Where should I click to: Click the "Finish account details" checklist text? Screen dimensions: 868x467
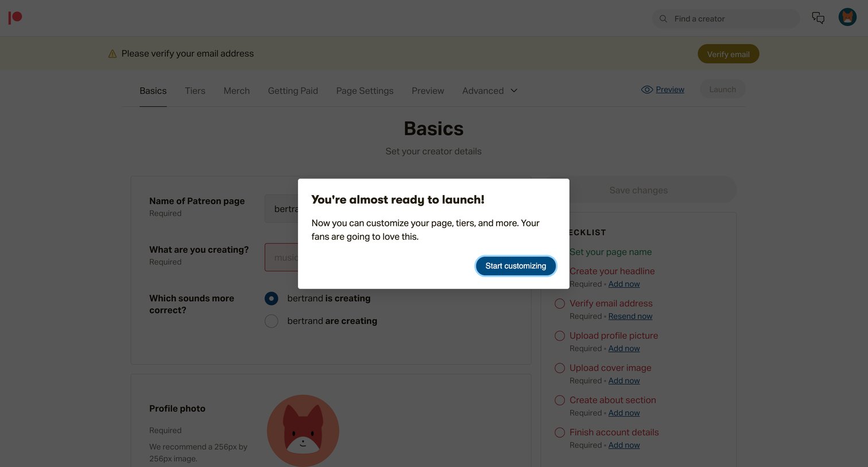tap(614, 432)
